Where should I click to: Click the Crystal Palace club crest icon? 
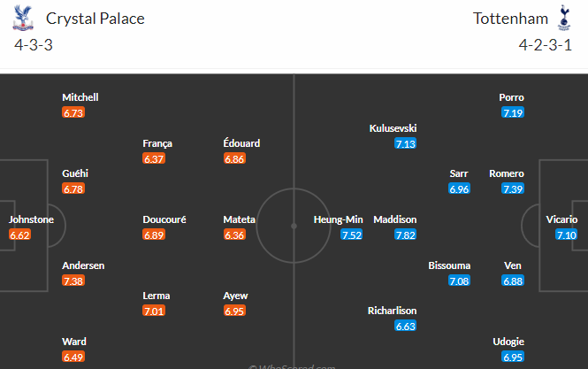pyautogui.click(x=23, y=18)
